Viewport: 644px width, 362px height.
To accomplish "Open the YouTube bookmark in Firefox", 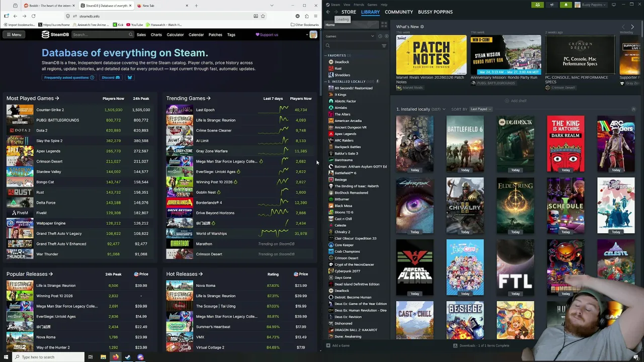I will coord(134,25).
